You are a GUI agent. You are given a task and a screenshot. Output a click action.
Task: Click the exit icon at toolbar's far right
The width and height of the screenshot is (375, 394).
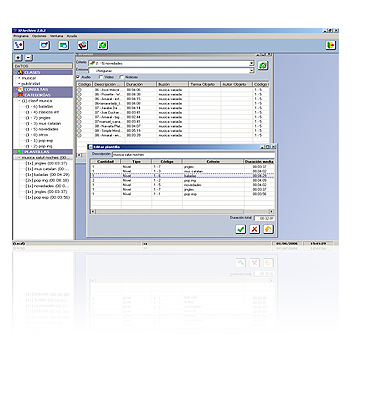pyautogui.click(x=331, y=45)
